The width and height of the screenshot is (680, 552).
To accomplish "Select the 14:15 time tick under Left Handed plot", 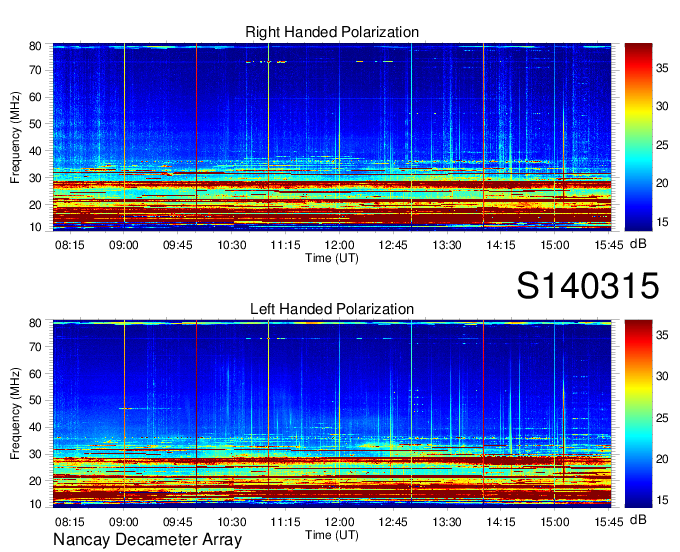I will coord(501,522).
